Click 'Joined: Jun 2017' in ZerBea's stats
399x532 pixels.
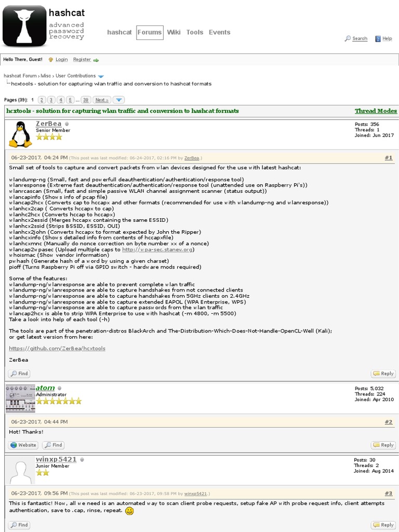click(x=374, y=136)
